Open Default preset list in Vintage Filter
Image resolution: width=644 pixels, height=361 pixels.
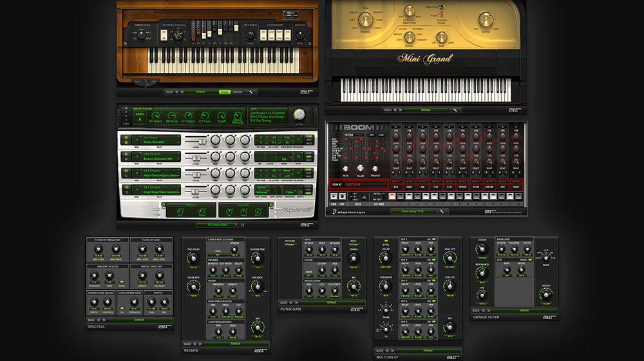pos(524,311)
